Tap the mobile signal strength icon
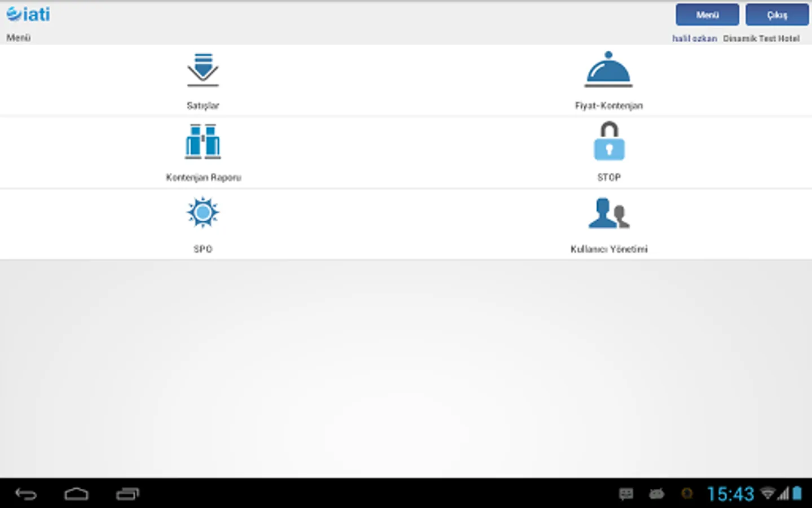The height and width of the screenshot is (508, 812). coord(783,494)
